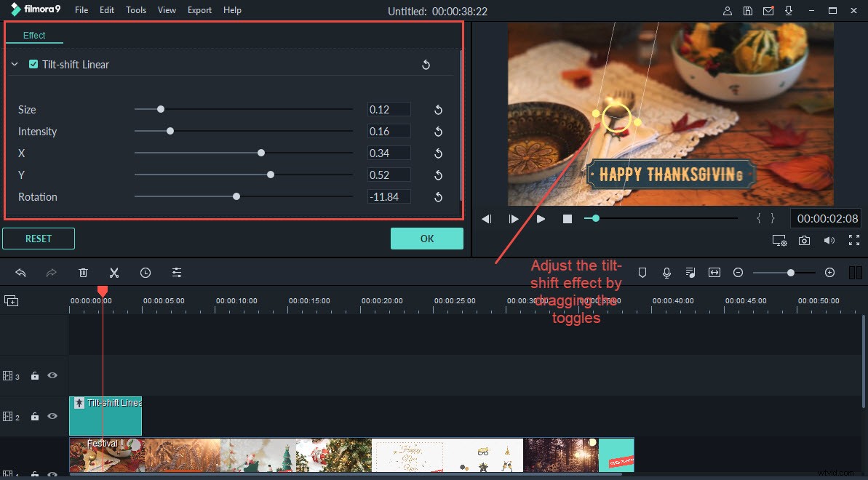Click the RESET button
868x480 pixels.
[x=38, y=238]
